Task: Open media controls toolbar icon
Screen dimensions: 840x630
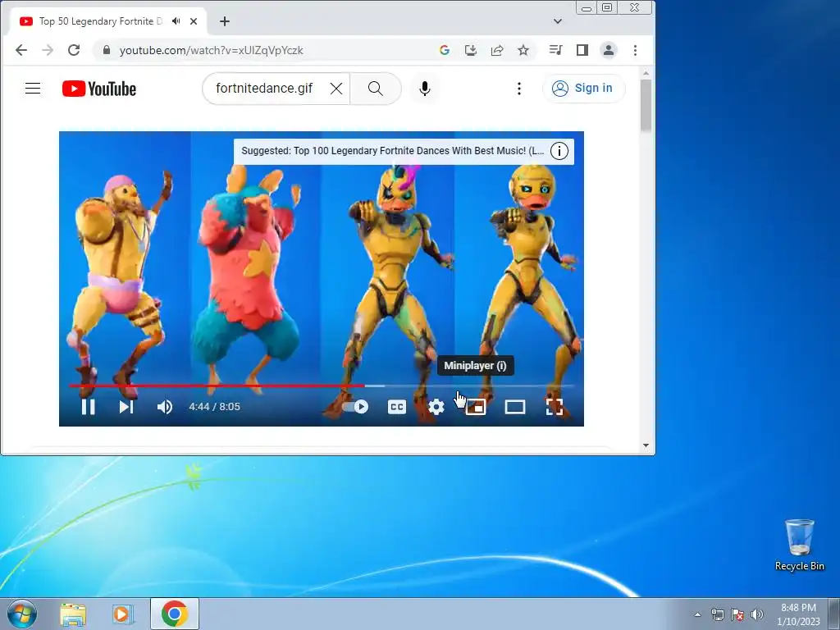Action: coord(555,50)
